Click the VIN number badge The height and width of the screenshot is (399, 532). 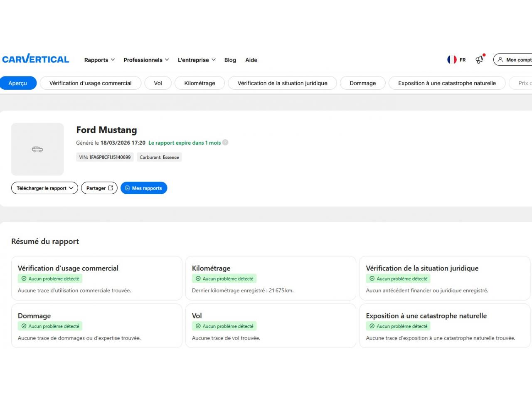105,157
